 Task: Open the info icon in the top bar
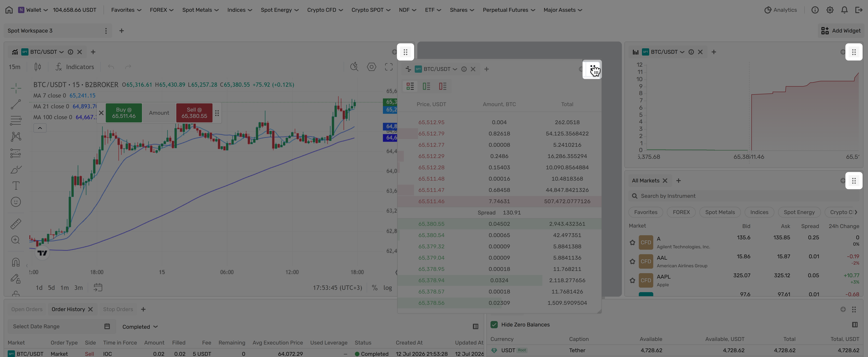tap(815, 10)
